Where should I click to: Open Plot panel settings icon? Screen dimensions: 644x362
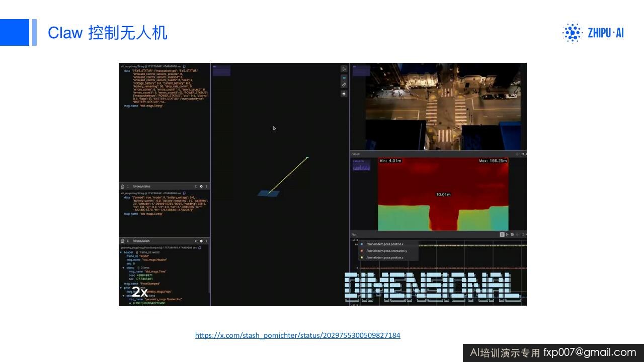pyautogui.click(x=517, y=235)
